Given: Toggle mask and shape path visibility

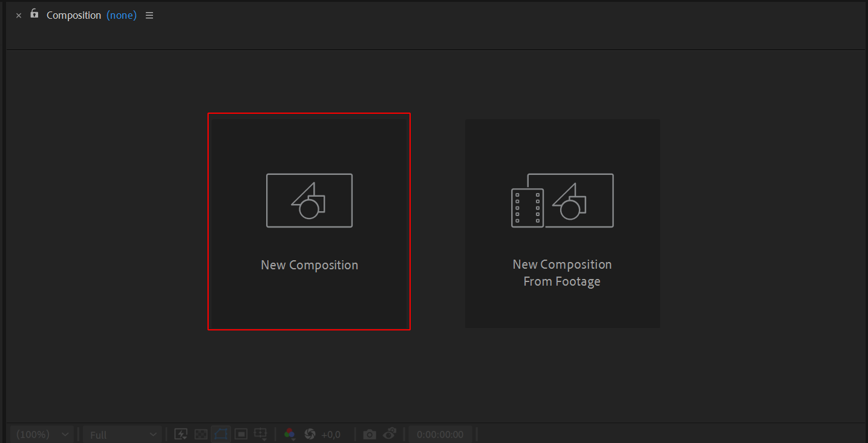Looking at the screenshot, I should pos(221,435).
